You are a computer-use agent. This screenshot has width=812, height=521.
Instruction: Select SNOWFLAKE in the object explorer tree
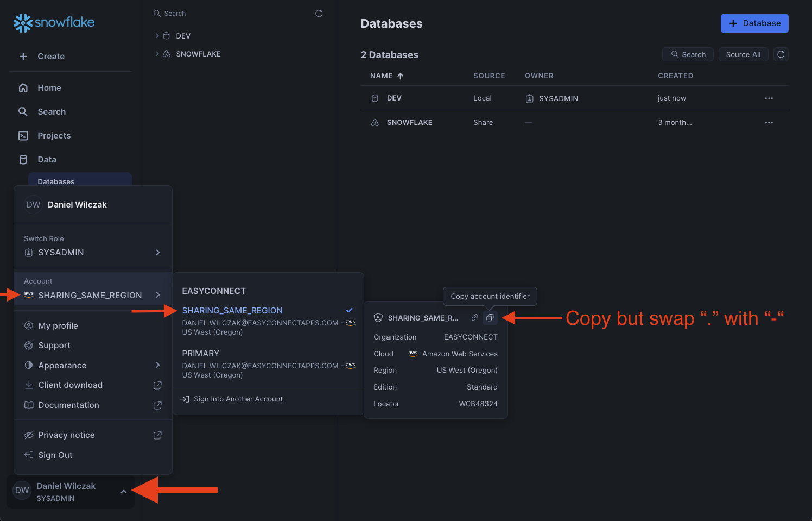click(199, 54)
